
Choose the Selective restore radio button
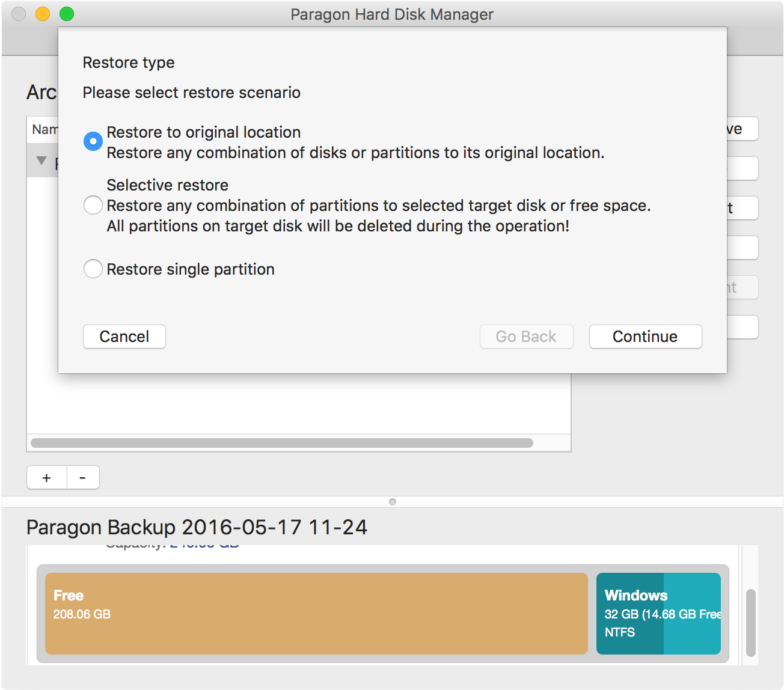coord(93,206)
